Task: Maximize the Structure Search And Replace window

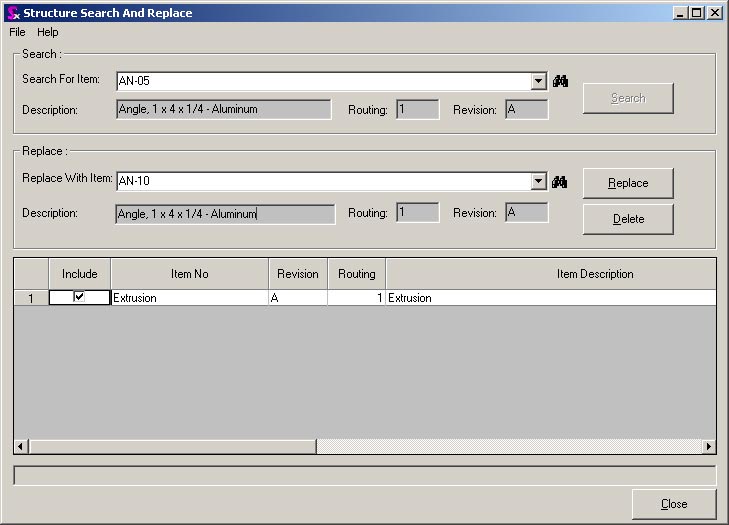Action: click(x=697, y=13)
